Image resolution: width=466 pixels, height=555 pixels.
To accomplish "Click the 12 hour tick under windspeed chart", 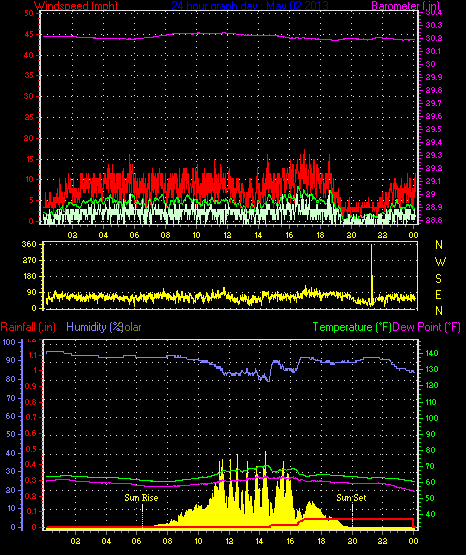I will (x=227, y=235).
